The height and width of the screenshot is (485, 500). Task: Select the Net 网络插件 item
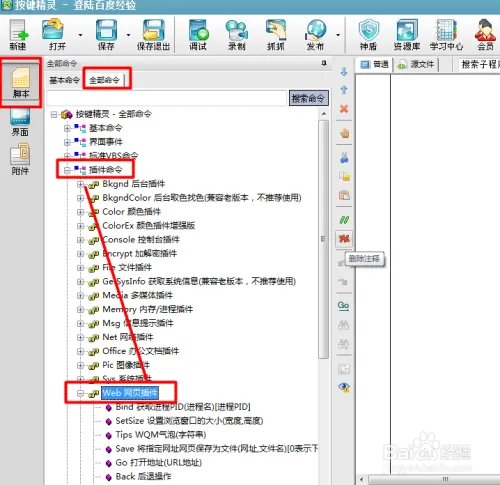(x=128, y=337)
